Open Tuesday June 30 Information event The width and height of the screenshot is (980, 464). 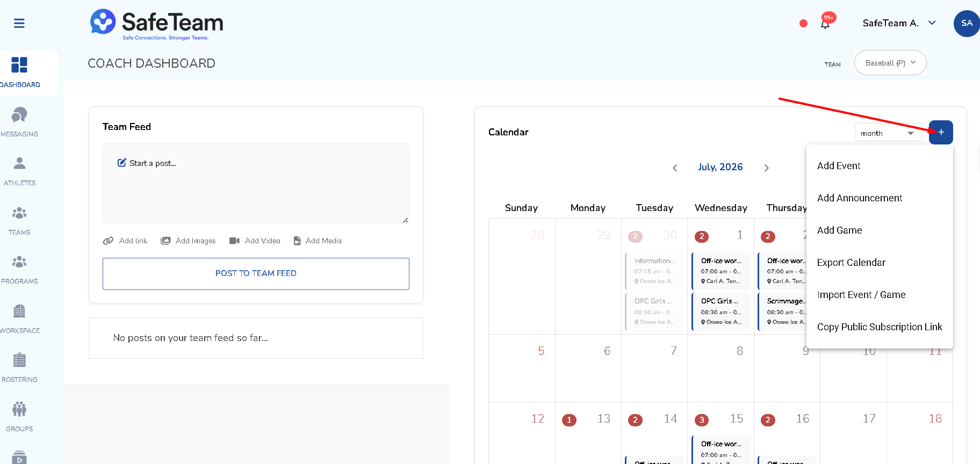(654, 271)
